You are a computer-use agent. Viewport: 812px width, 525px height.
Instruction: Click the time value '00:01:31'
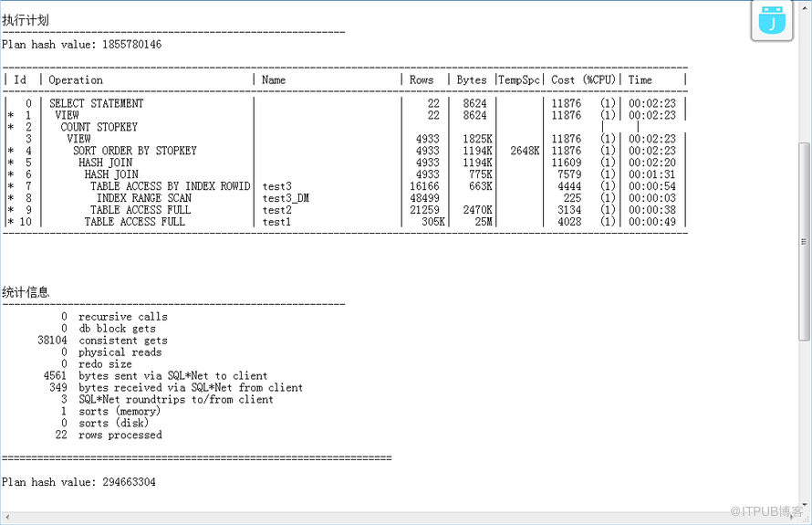pos(652,174)
